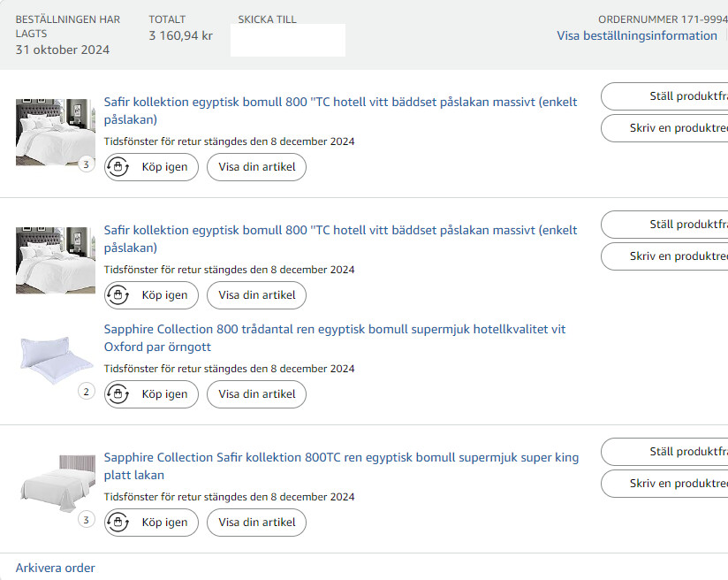Click quantity badge 3 on the first duvet image
This screenshot has height=580, width=728.
tap(86, 164)
